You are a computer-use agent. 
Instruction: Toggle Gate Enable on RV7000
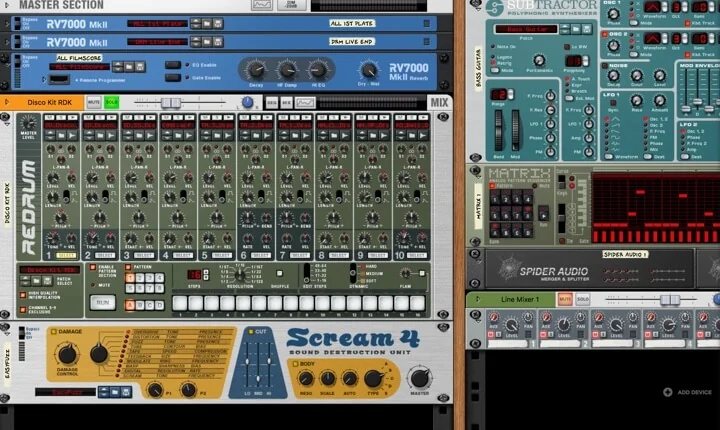(x=173, y=78)
